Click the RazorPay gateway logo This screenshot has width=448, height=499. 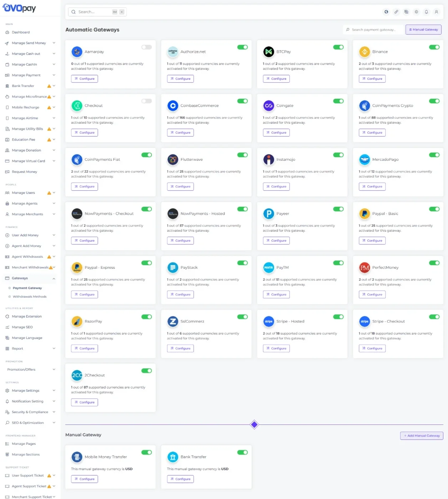click(x=77, y=321)
